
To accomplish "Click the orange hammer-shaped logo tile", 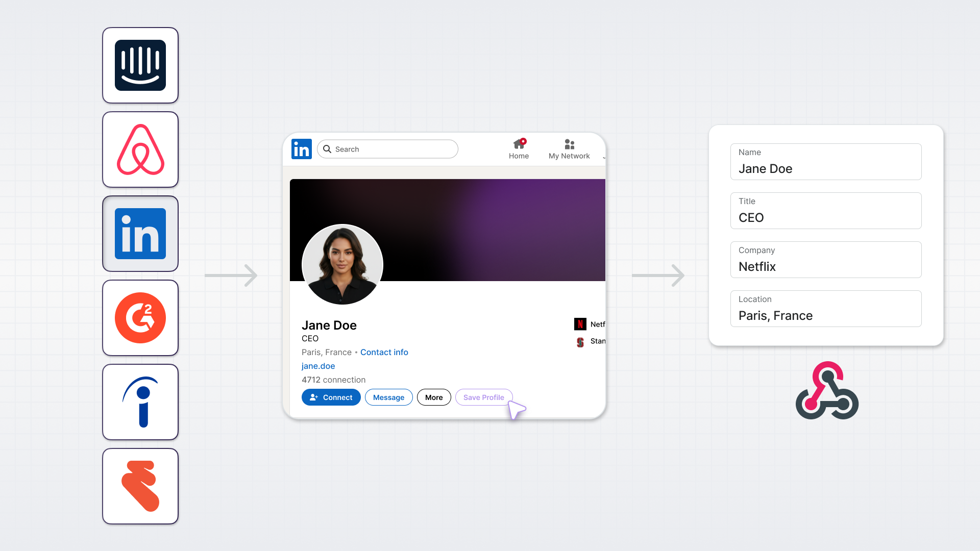I will [x=140, y=486].
